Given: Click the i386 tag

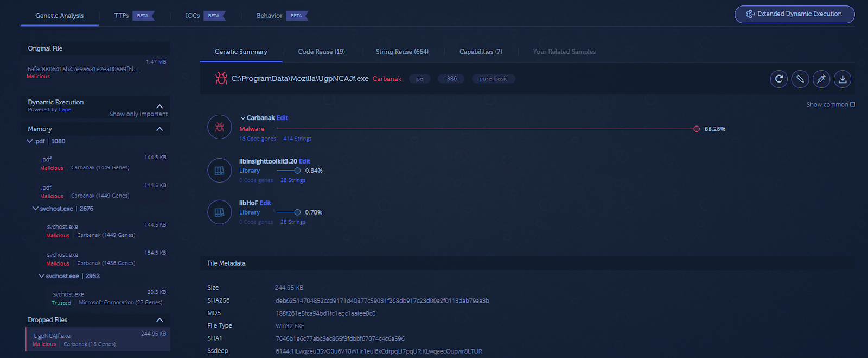Looking at the screenshot, I should (451, 79).
